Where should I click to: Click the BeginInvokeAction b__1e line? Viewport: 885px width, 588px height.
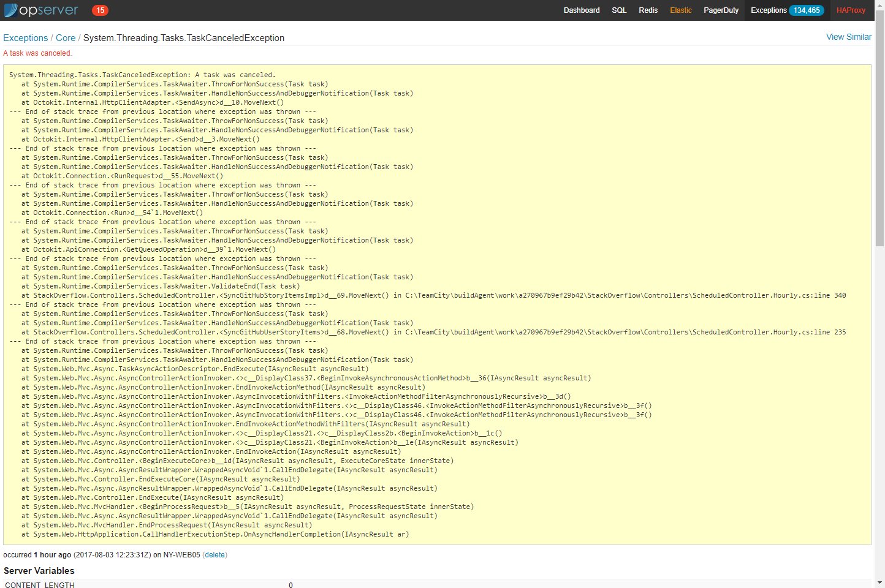[270, 442]
